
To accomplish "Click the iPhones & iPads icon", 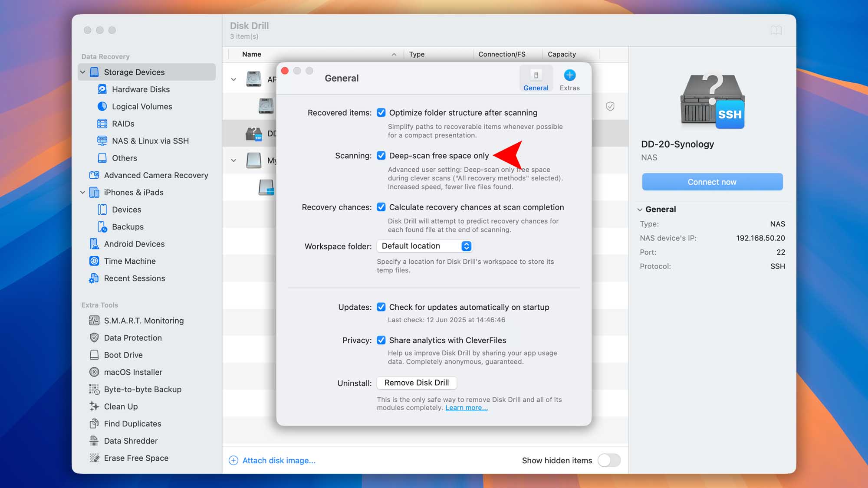I will pyautogui.click(x=94, y=193).
